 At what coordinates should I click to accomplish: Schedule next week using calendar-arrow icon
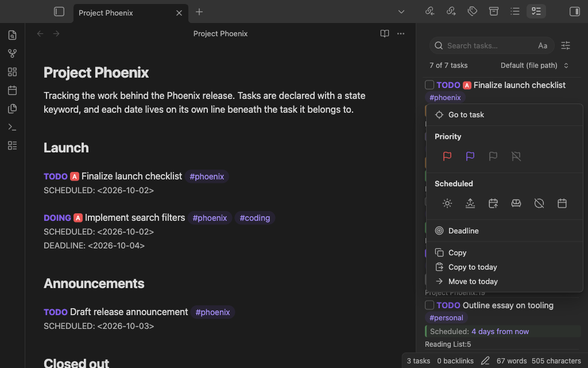tap(493, 204)
